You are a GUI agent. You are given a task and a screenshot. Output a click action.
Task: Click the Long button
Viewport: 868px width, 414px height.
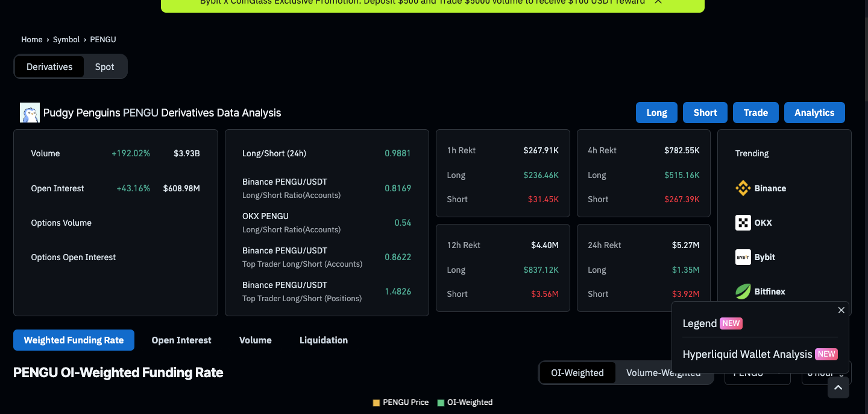coord(656,113)
